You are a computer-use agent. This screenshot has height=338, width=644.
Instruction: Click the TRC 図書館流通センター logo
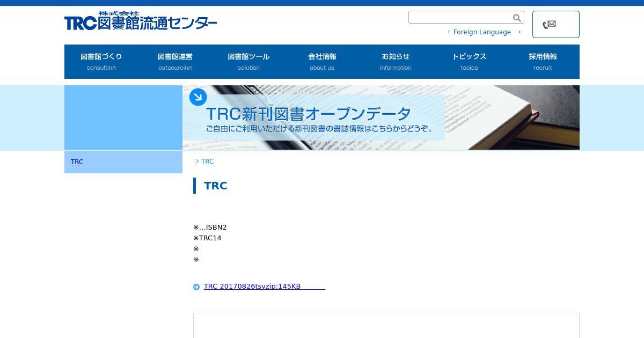(141, 21)
